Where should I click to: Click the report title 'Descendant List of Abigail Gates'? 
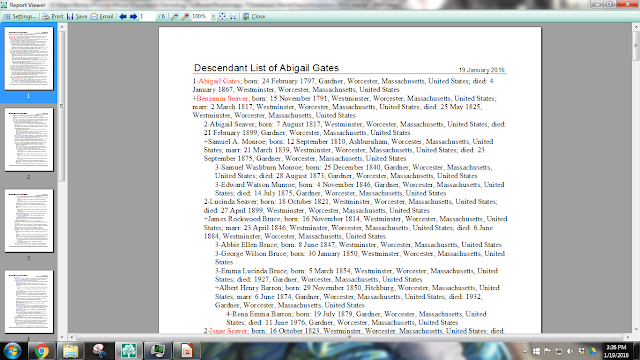coord(266,68)
